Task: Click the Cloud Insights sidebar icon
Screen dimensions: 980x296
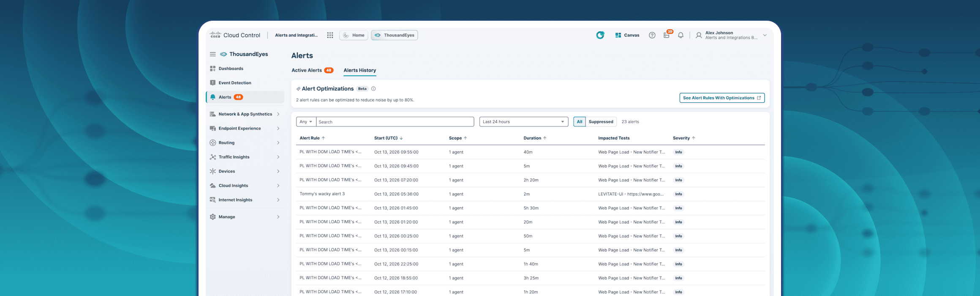Action: pos(213,186)
